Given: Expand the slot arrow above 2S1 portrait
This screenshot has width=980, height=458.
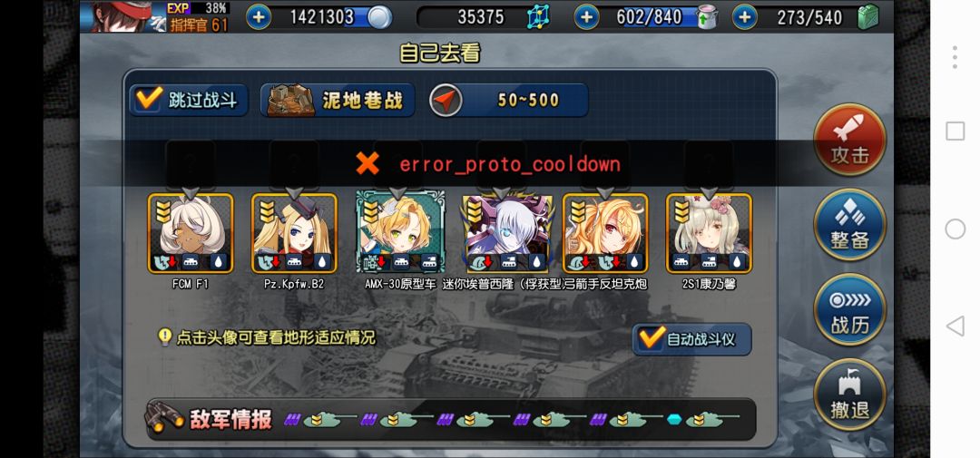Looking at the screenshot, I should (x=709, y=192).
